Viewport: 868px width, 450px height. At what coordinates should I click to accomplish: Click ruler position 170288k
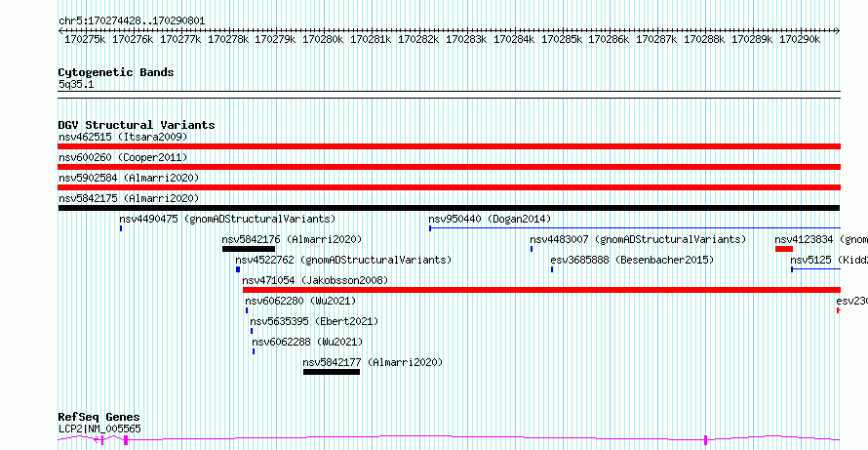coord(704,39)
